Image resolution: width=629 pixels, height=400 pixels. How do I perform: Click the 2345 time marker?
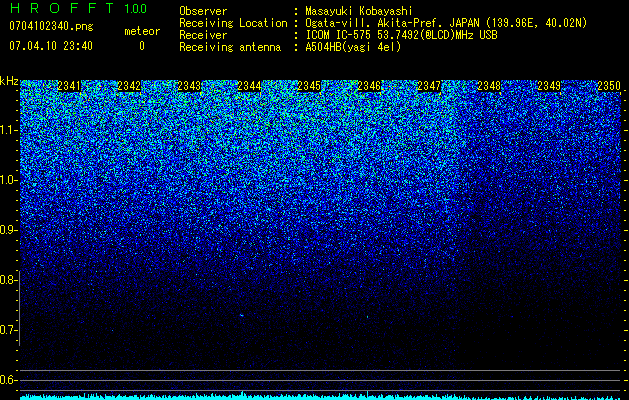[309, 86]
